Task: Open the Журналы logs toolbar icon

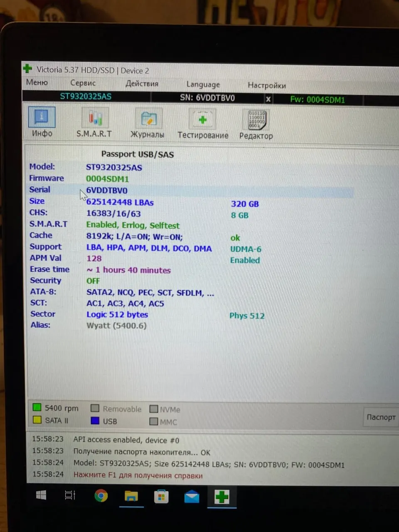Action: [x=148, y=123]
